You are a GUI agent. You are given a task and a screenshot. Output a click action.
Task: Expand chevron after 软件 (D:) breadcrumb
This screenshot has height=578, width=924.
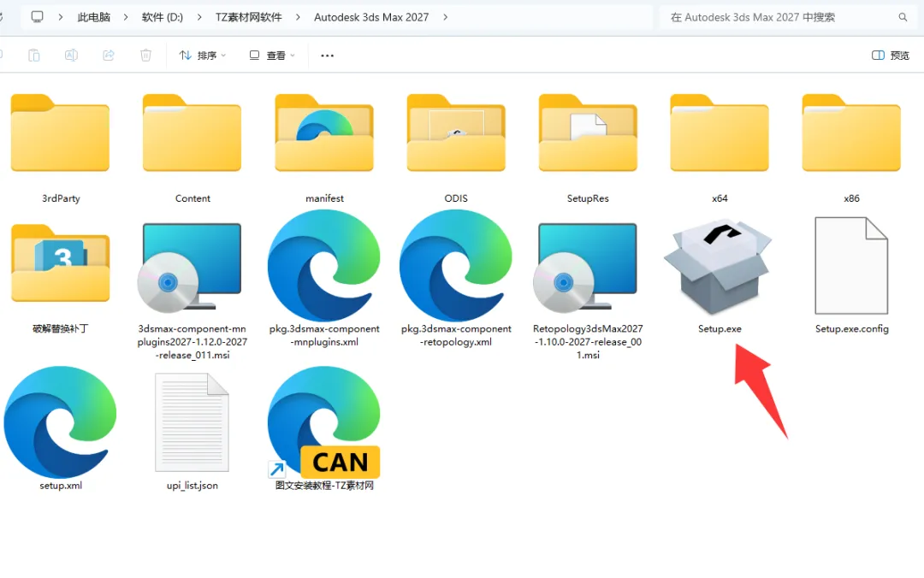coord(199,17)
